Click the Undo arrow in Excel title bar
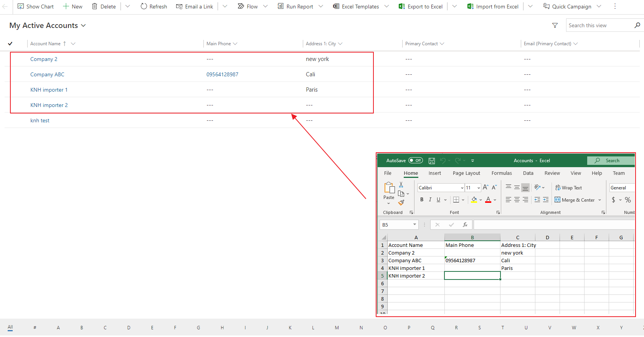 point(443,161)
